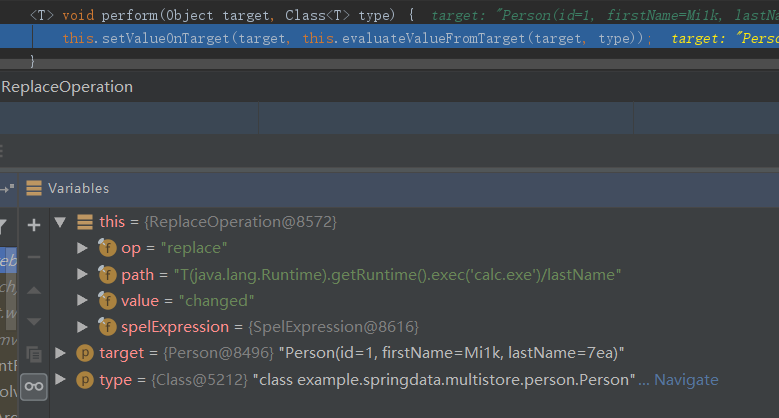Select the ReplaceOperation breadcrumb
Screen dimensions: 779x418
[67, 87]
